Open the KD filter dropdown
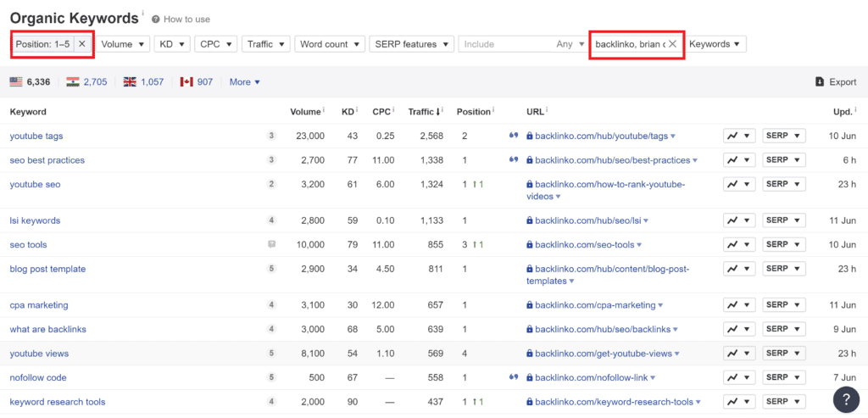The width and height of the screenshot is (868, 418). point(172,44)
